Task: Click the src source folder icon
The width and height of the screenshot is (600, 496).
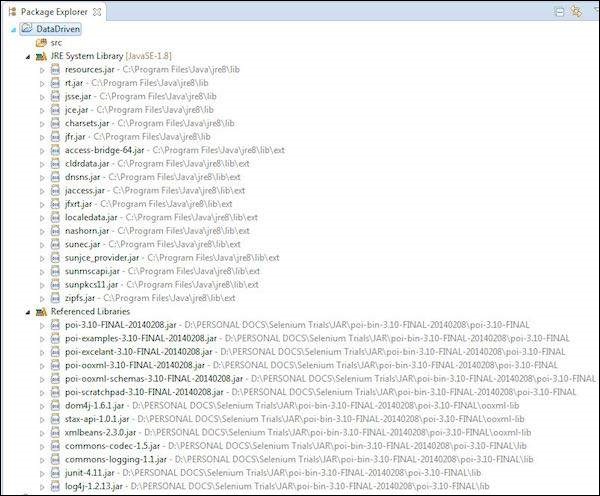Action: [x=41, y=42]
